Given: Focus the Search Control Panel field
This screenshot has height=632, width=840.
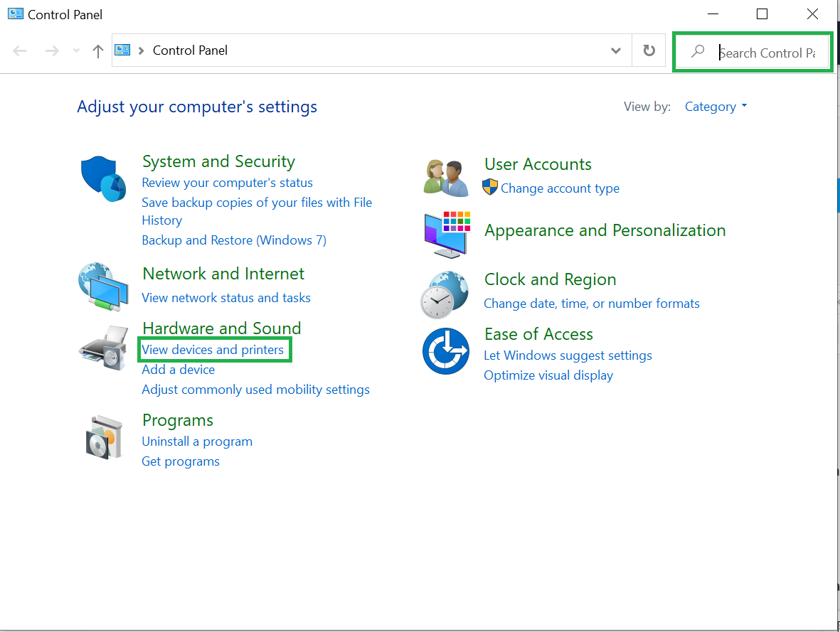Looking at the screenshot, I should pyautogui.click(x=752, y=52).
